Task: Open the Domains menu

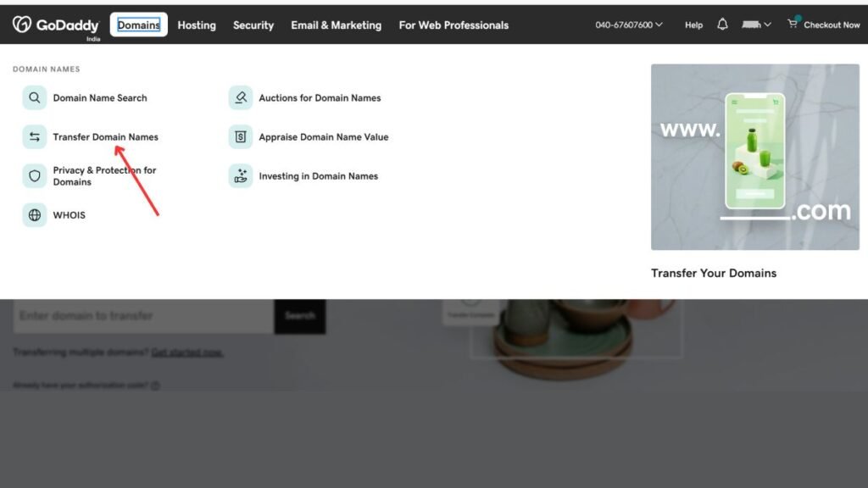Action: pyautogui.click(x=138, y=25)
